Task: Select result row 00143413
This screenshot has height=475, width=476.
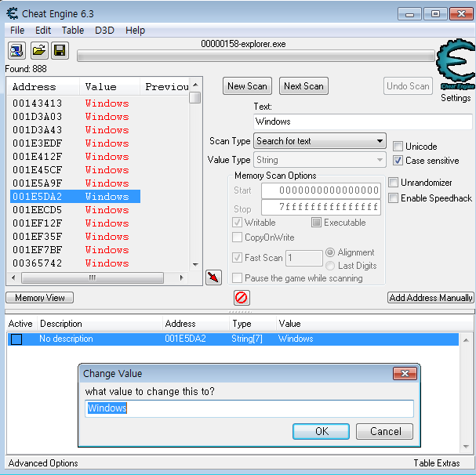Action: click(74, 103)
